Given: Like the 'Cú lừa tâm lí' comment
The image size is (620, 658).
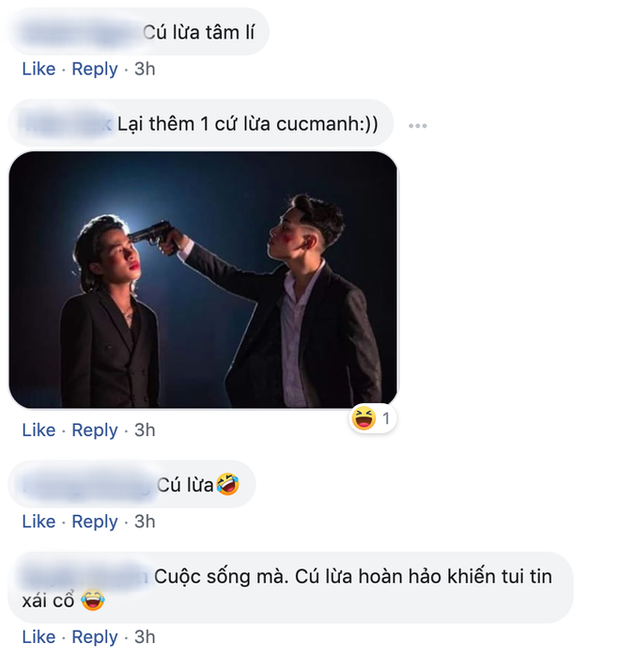Looking at the screenshot, I should click(x=38, y=69).
